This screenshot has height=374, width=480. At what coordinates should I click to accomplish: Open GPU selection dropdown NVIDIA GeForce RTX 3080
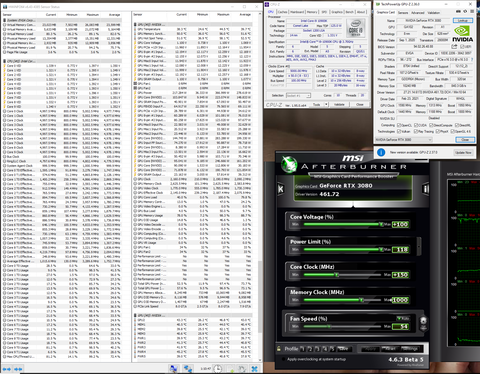[404, 140]
